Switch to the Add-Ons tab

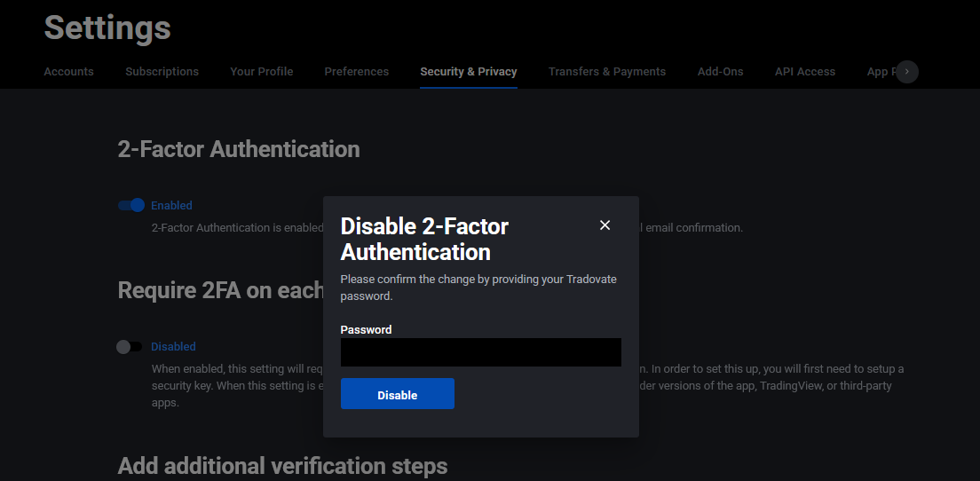[x=720, y=71]
